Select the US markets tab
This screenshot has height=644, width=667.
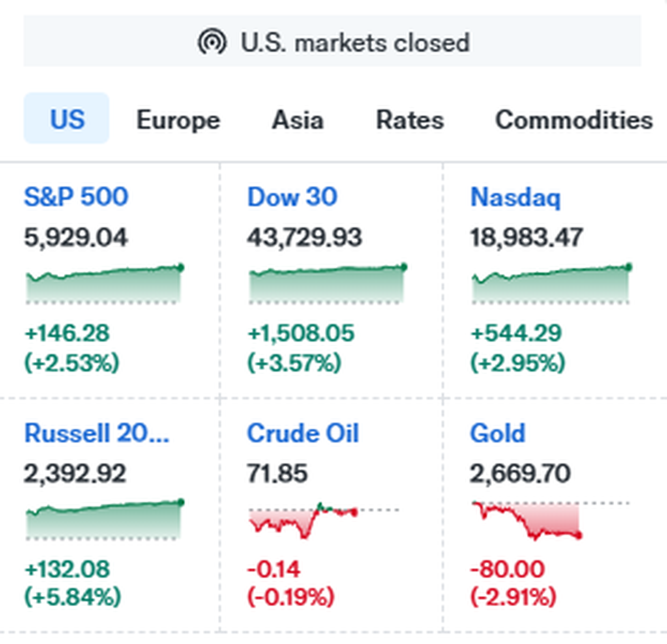point(67,119)
